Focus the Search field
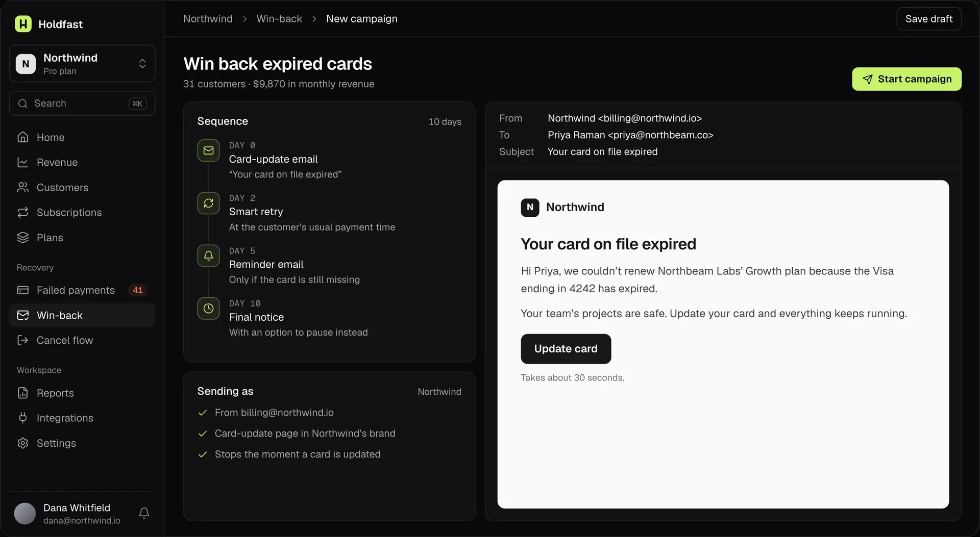Image resolution: width=980 pixels, height=537 pixels. (82, 104)
